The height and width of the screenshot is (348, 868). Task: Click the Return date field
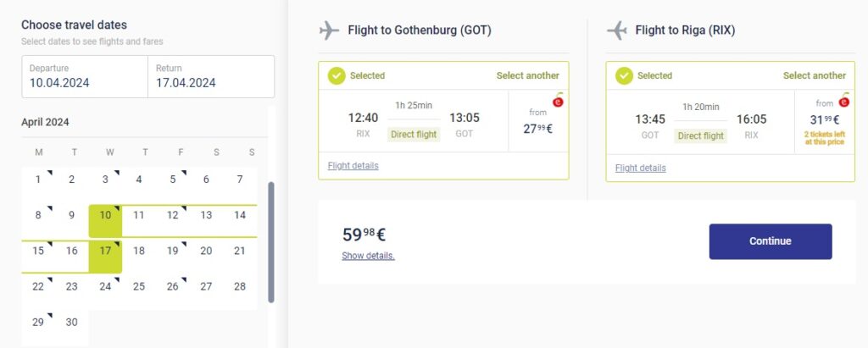point(210,76)
